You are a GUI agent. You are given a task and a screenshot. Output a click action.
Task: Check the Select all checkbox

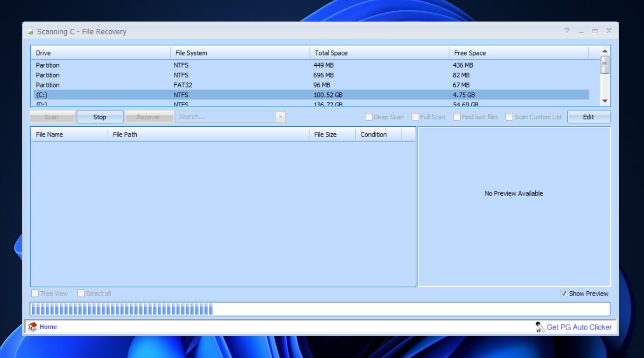click(81, 294)
